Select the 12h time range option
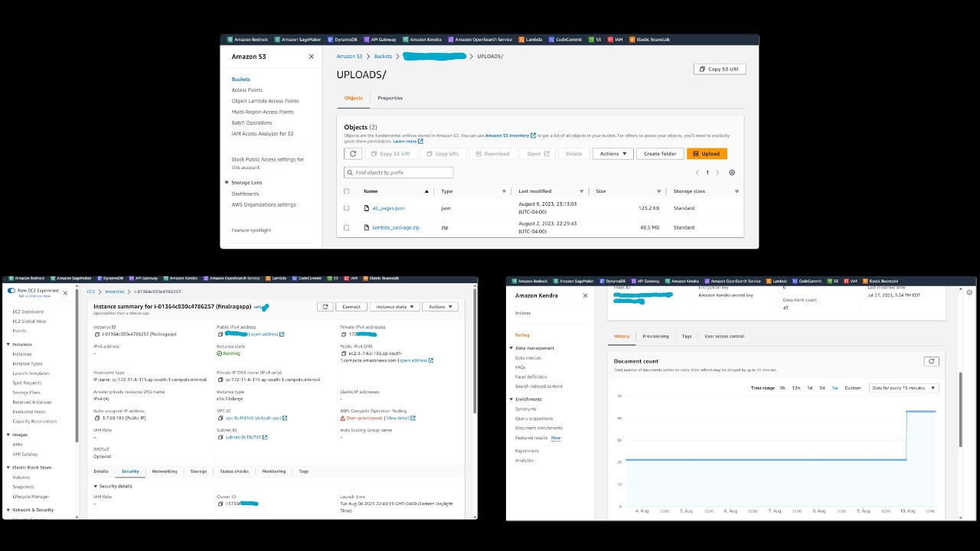980x551 pixels. coord(796,388)
